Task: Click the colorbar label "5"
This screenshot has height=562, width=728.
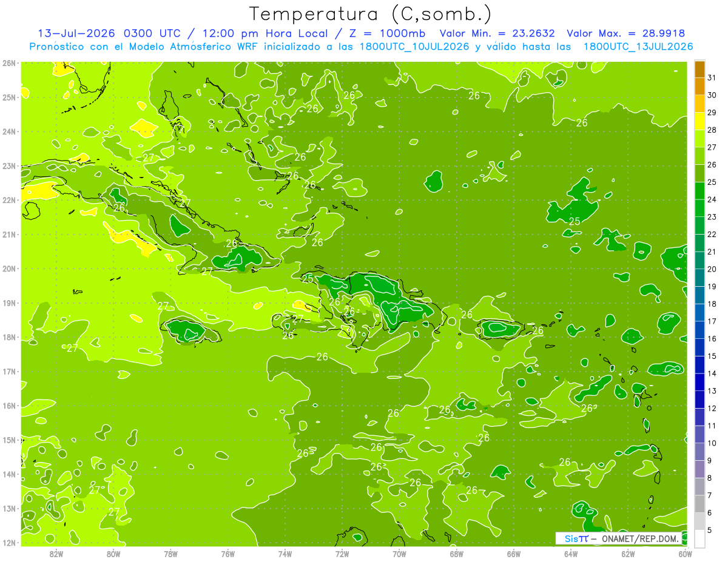Action: [x=710, y=530]
